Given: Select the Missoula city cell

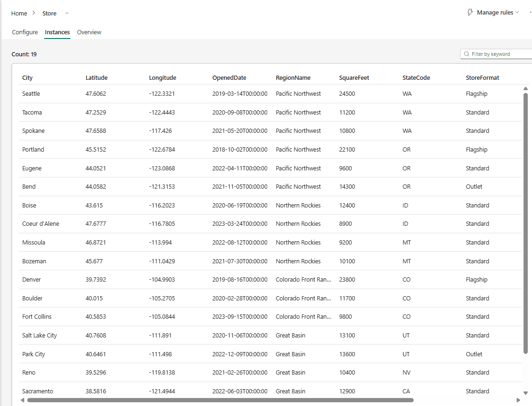Looking at the screenshot, I should 34,243.
